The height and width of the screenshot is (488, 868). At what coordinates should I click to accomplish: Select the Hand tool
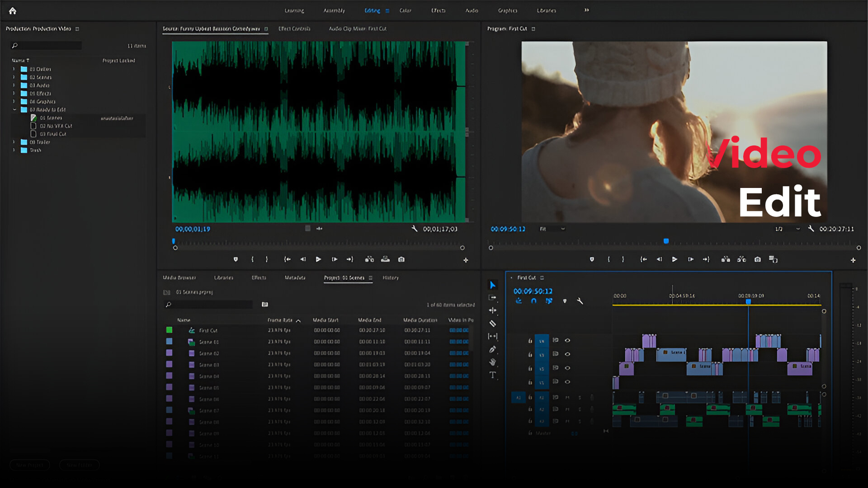tap(493, 362)
